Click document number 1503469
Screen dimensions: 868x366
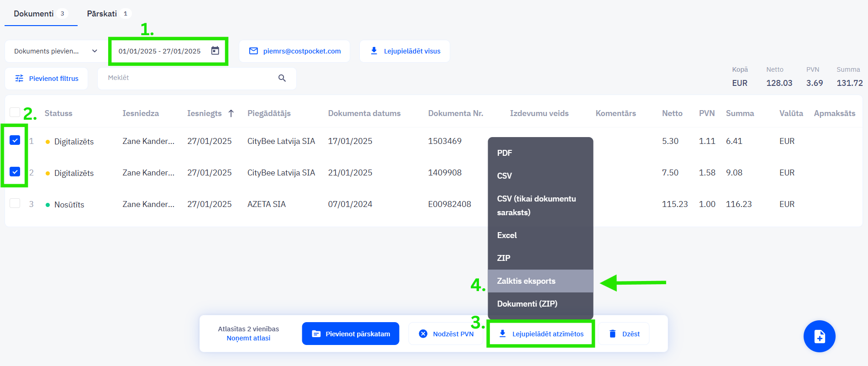445,141
